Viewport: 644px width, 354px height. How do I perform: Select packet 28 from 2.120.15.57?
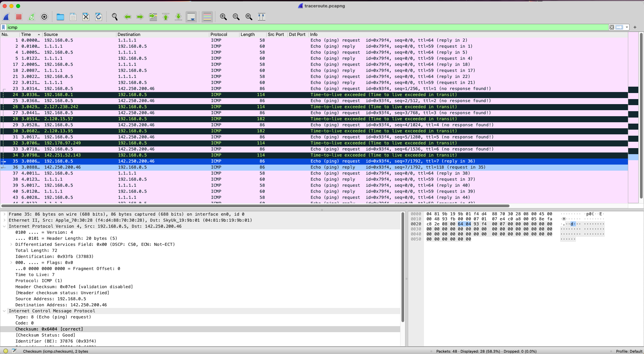(314, 119)
